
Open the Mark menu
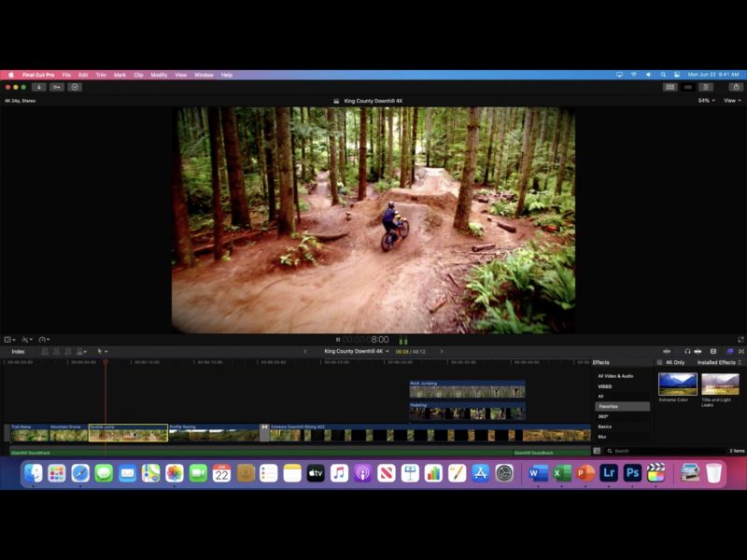click(x=120, y=75)
